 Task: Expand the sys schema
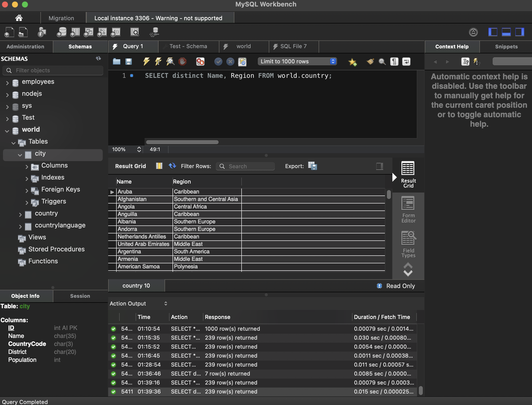click(x=7, y=107)
